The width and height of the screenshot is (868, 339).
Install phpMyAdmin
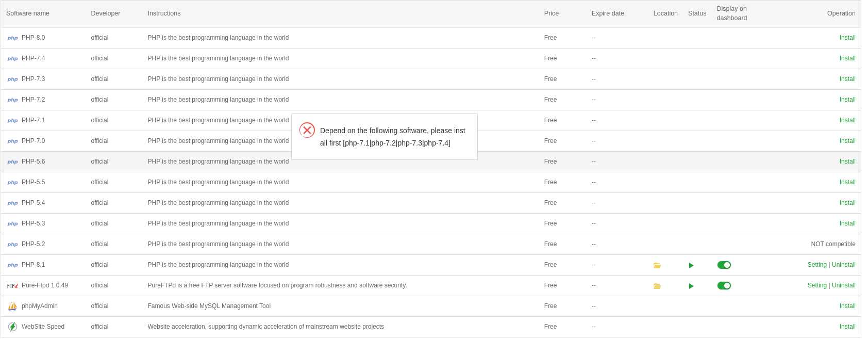click(x=847, y=306)
